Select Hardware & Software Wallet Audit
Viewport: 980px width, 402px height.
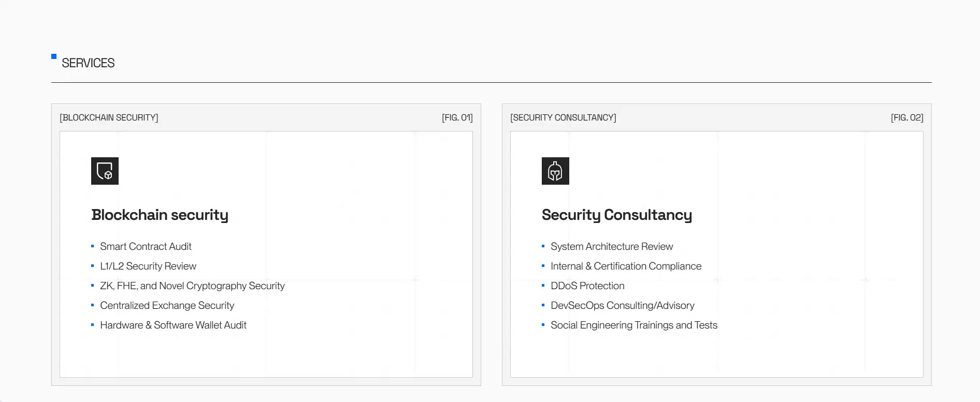173,325
